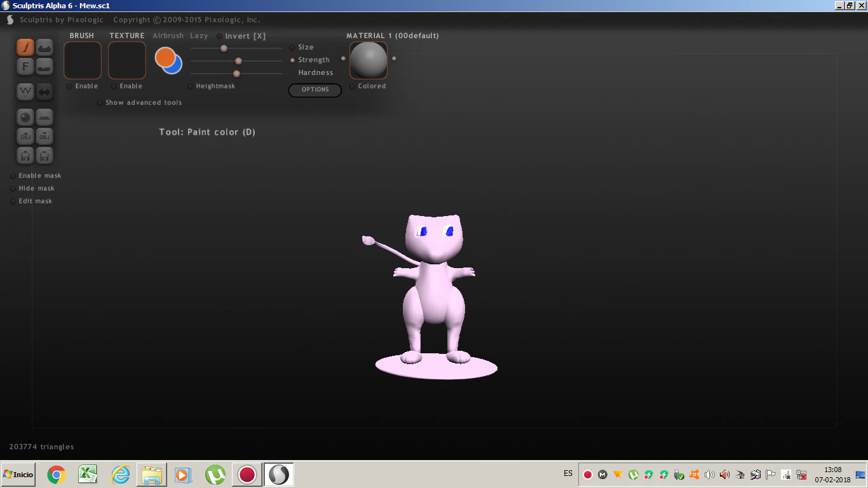Screen dimensions: 868x488
Task: Click the Avast tray icon
Action: coord(694,475)
